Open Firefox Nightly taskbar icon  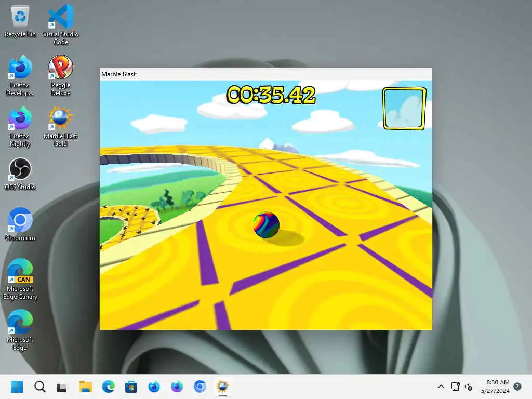(177, 387)
